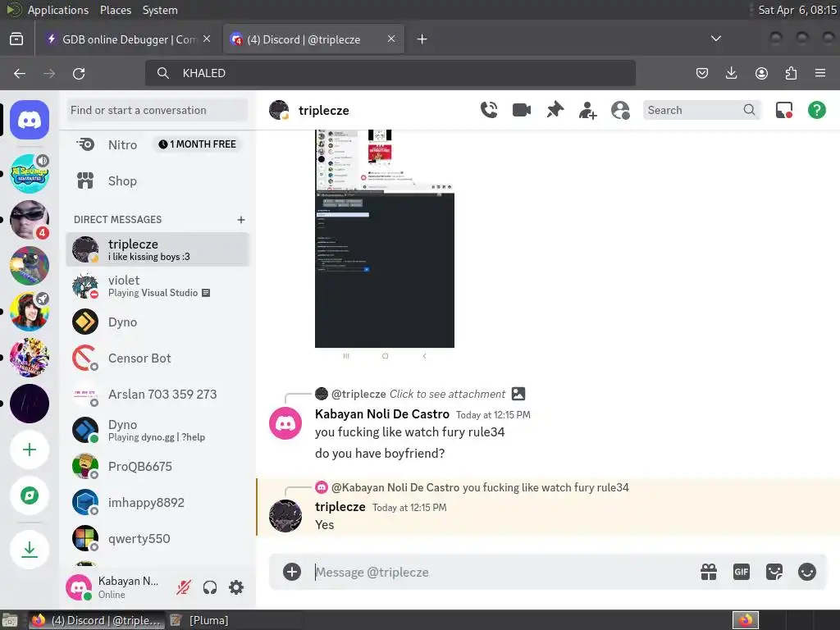The width and height of the screenshot is (840, 630).
Task: Close the GDB online Debugger tab
Action: [x=207, y=39]
